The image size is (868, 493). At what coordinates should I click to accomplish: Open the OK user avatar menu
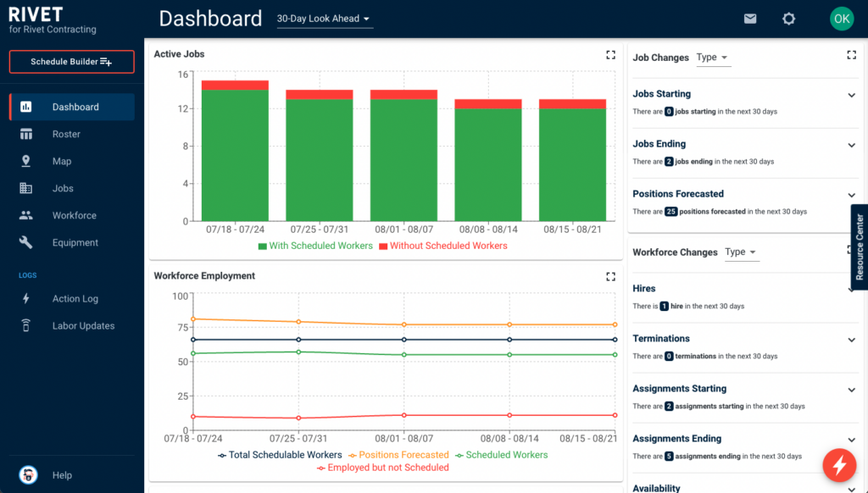[842, 19]
